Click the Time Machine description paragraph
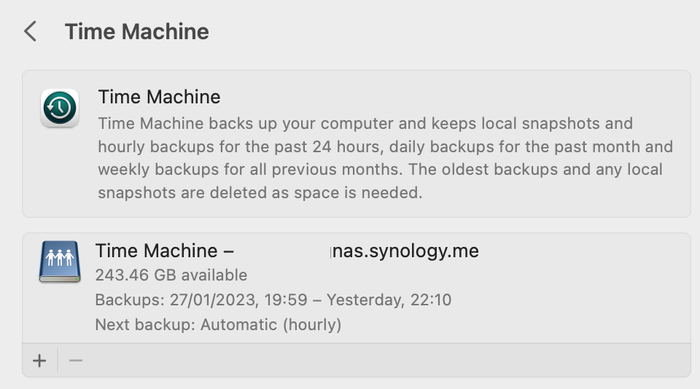 pyautogui.click(x=385, y=158)
